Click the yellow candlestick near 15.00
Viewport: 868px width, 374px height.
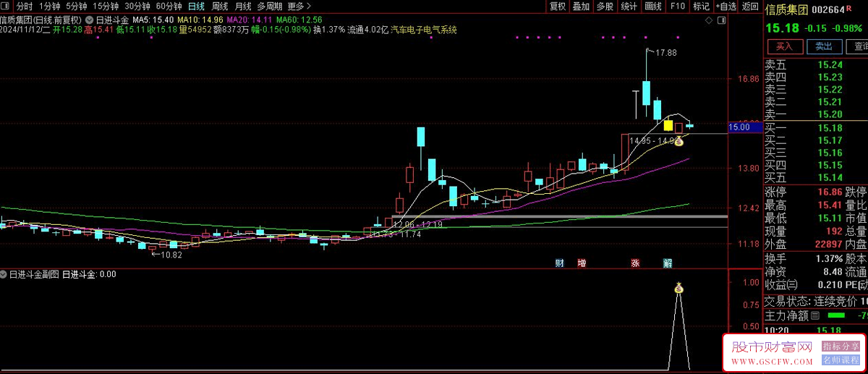[x=668, y=125]
